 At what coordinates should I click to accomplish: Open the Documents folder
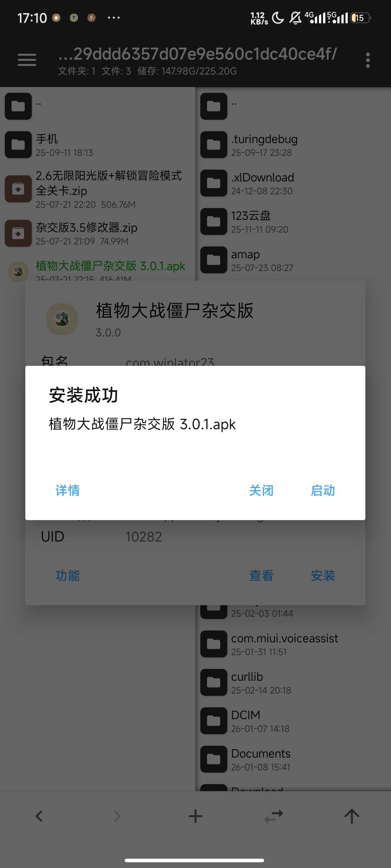[x=293, y=759]
